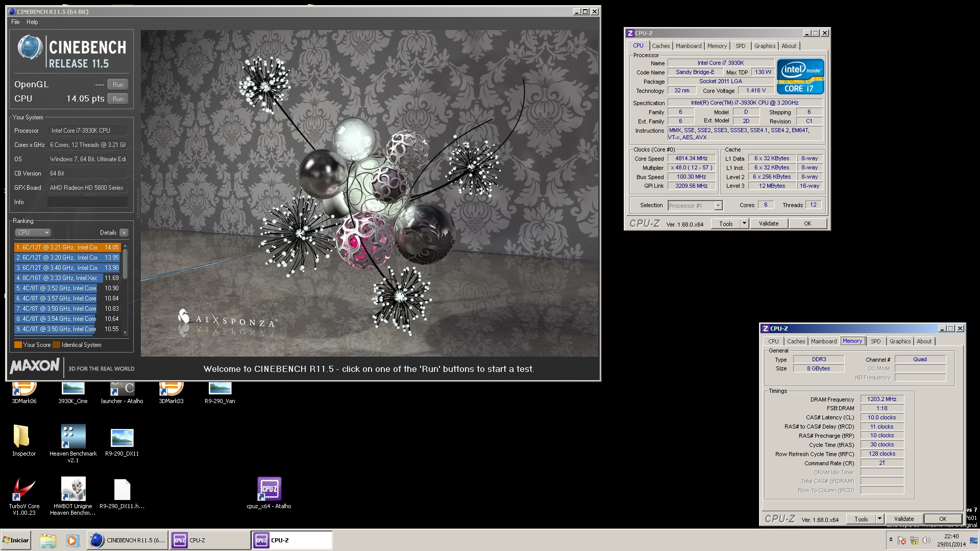Click the Windows Explorer taskbar icon
This screenshot has height=551, width=980.
[48, 540]
